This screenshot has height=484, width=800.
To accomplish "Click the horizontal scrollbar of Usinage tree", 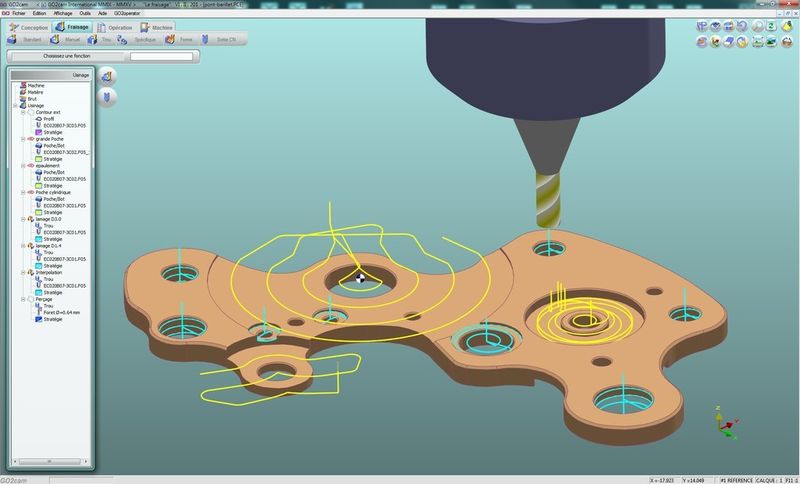I will [x=50, y=461].
